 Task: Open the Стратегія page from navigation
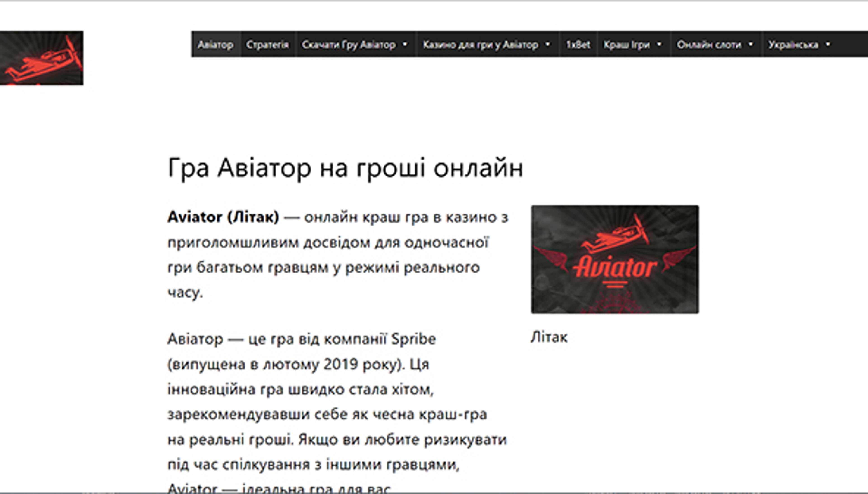click(x=268, y=45)
